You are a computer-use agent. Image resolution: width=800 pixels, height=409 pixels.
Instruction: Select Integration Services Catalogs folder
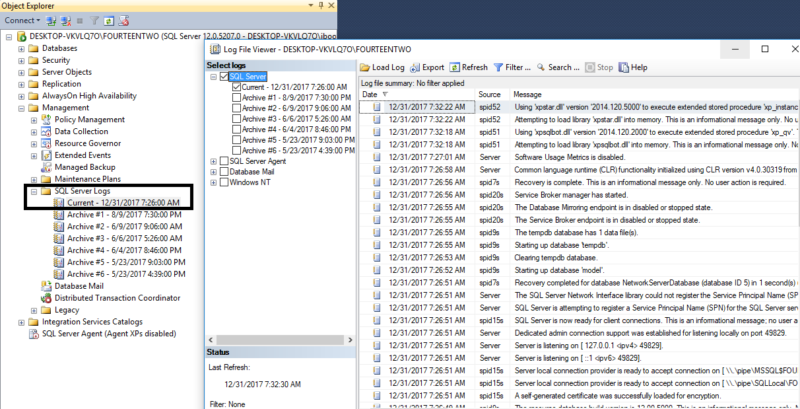click(92, 322)
